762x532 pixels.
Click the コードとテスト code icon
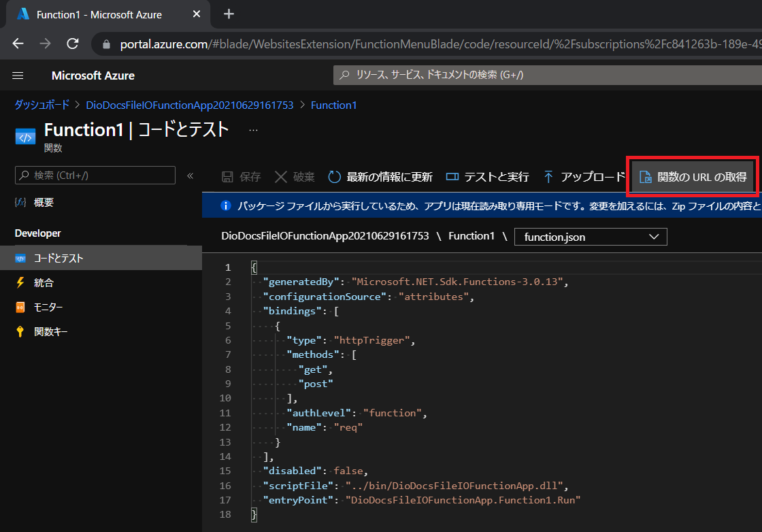click(x=20, y=259)
